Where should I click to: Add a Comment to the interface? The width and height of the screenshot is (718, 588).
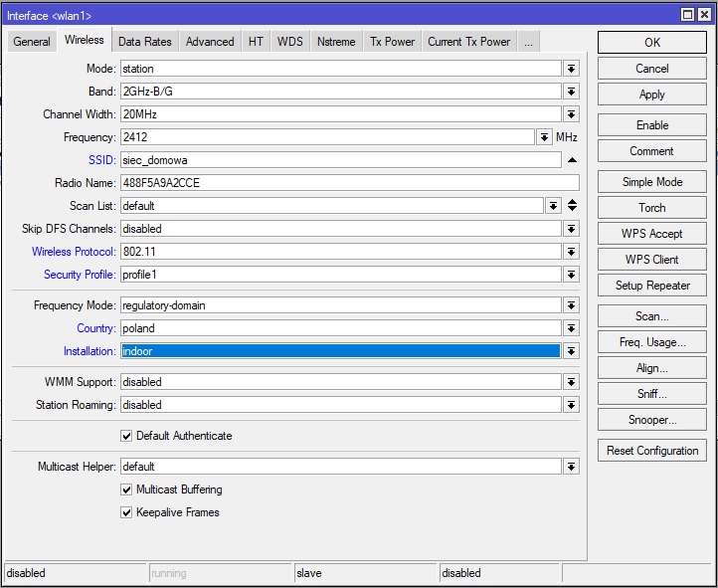[x=652, y=151]
